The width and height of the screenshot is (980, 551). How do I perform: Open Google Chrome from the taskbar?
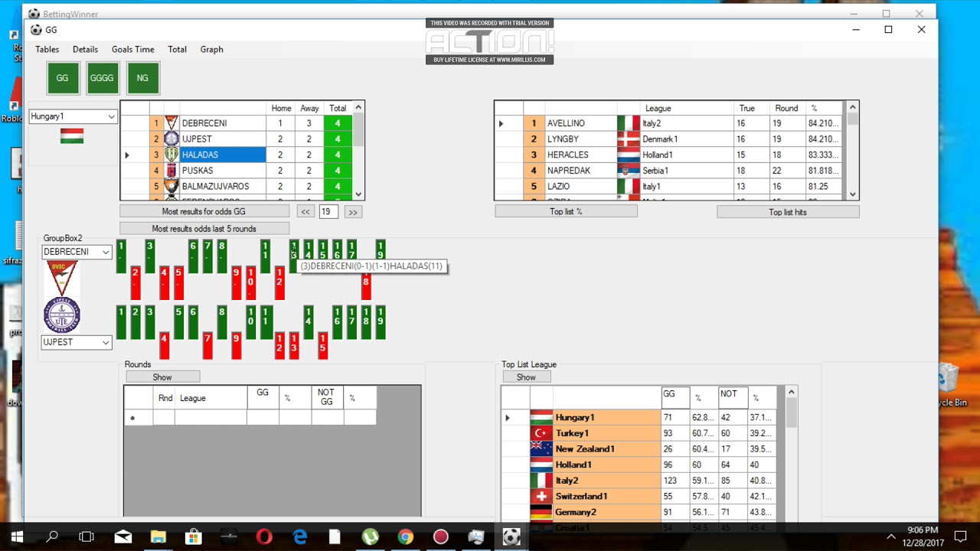coord(405,537)
